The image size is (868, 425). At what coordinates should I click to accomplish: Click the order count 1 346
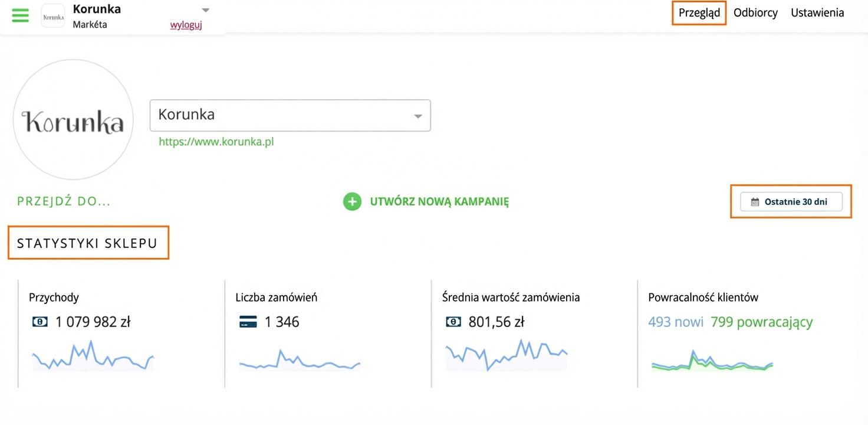click(x=282, y=322)
